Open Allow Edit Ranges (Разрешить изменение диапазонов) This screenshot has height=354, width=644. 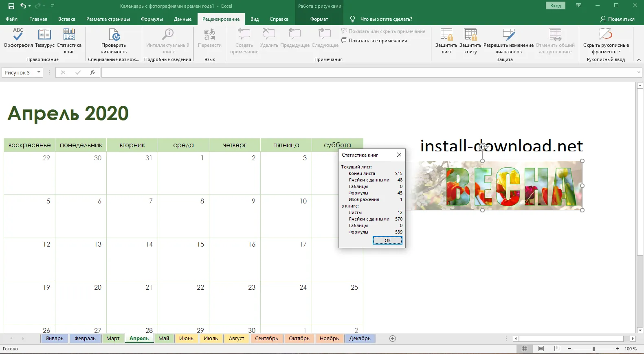point(508,36)
